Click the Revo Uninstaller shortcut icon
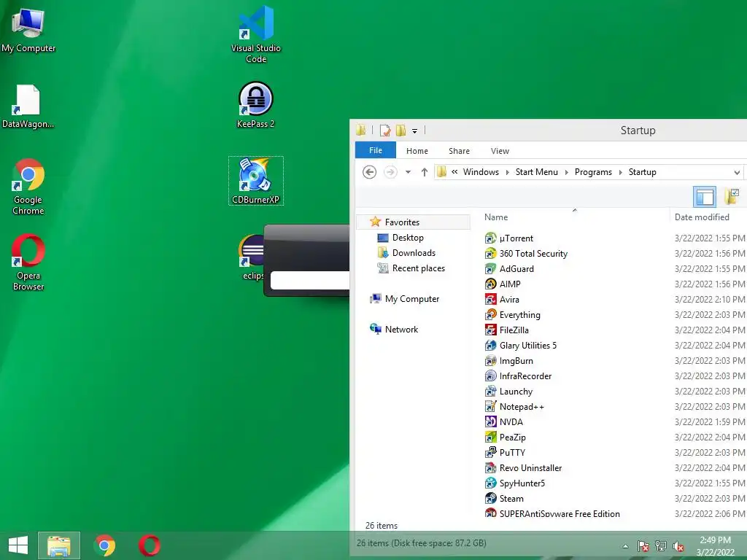Image resolution: width=747 pixels, height=560 pixels. (x=491, y=467)
